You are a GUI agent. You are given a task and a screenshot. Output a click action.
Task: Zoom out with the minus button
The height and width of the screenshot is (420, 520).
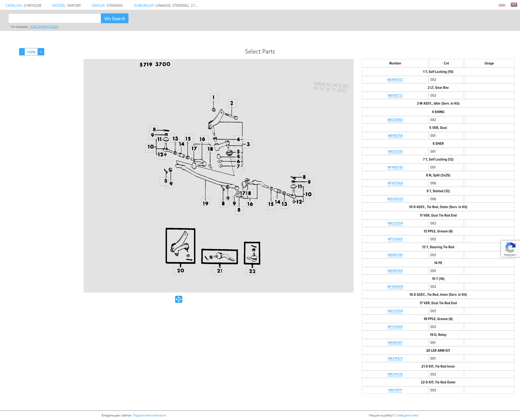(22, 52)
